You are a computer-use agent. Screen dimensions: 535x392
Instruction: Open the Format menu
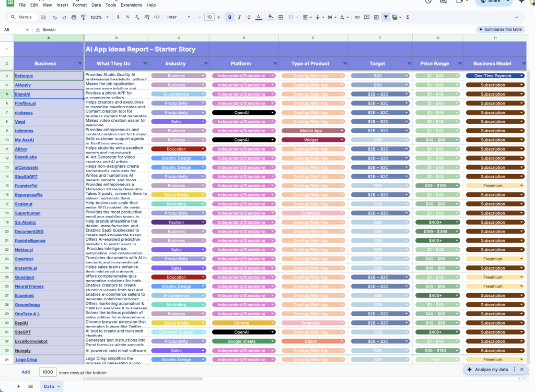80,5
